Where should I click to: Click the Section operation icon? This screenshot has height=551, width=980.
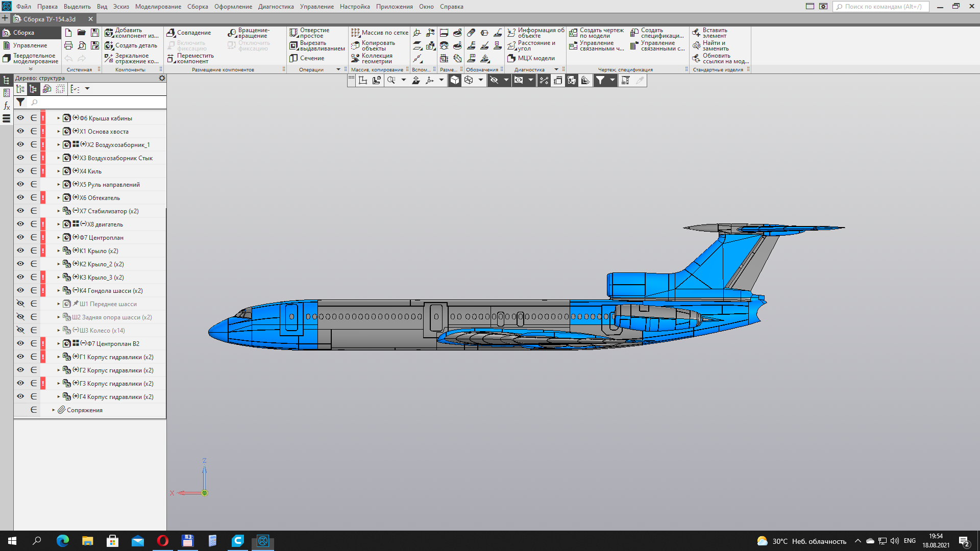[x=293, y=58]
